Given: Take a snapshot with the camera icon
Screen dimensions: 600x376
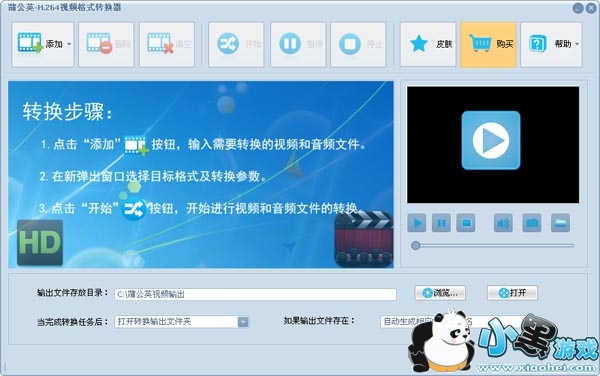Looking at the screenshot, I should pos(532,223).
